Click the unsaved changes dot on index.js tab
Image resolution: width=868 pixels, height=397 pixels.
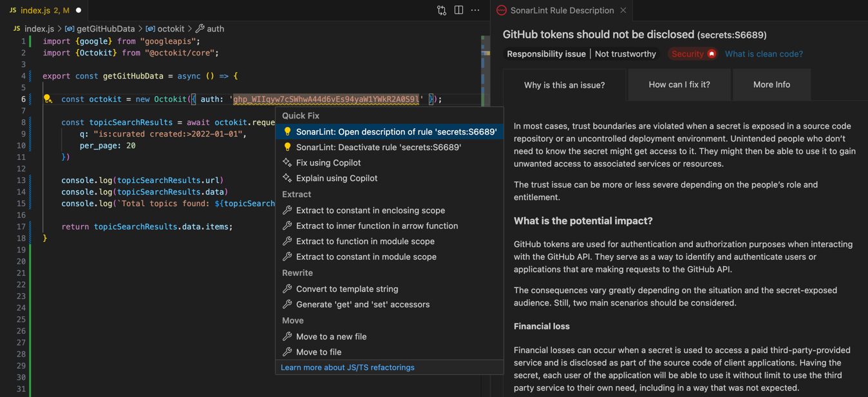coord(79,10)
